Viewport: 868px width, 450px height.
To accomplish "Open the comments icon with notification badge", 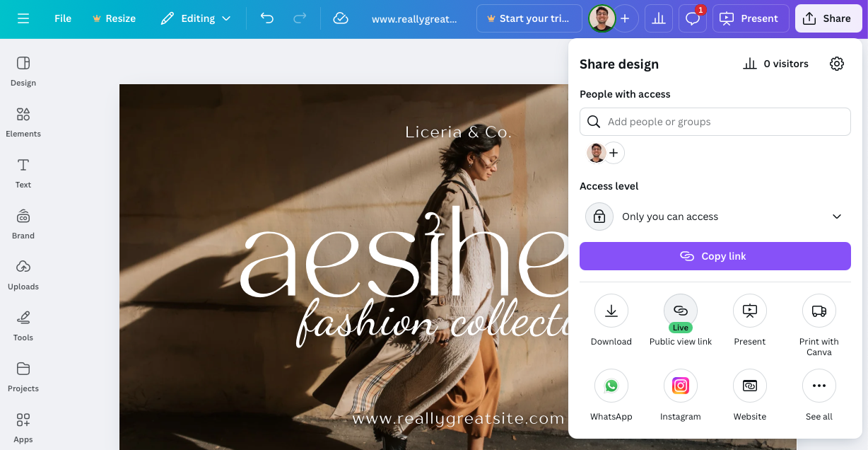I will coord(692,19).
